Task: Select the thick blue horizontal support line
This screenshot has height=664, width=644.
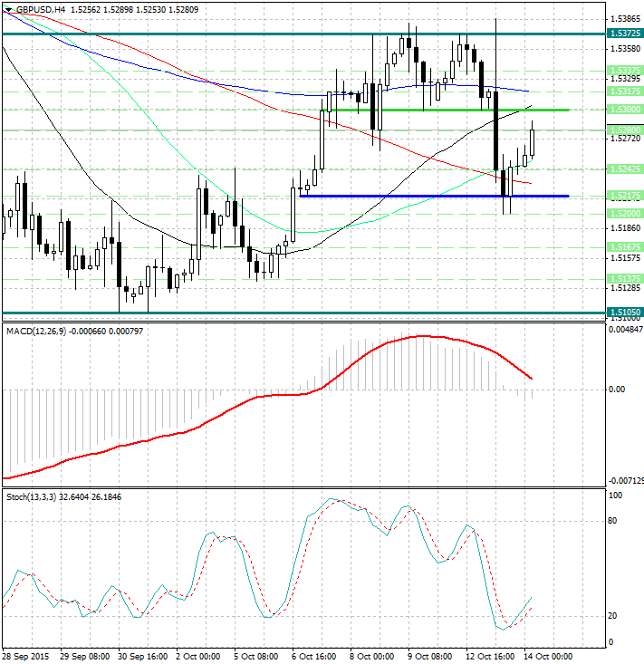Action: click(x=434, y=196)
